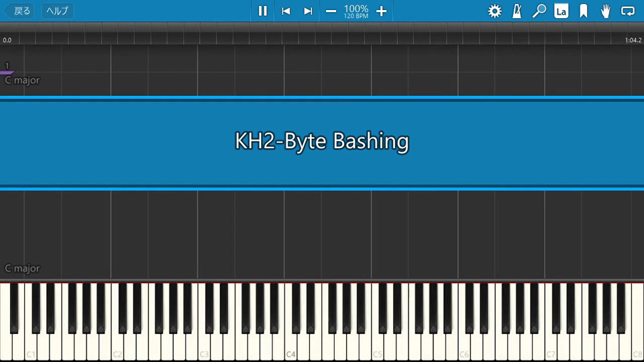Play the C5 piano key

377,347
